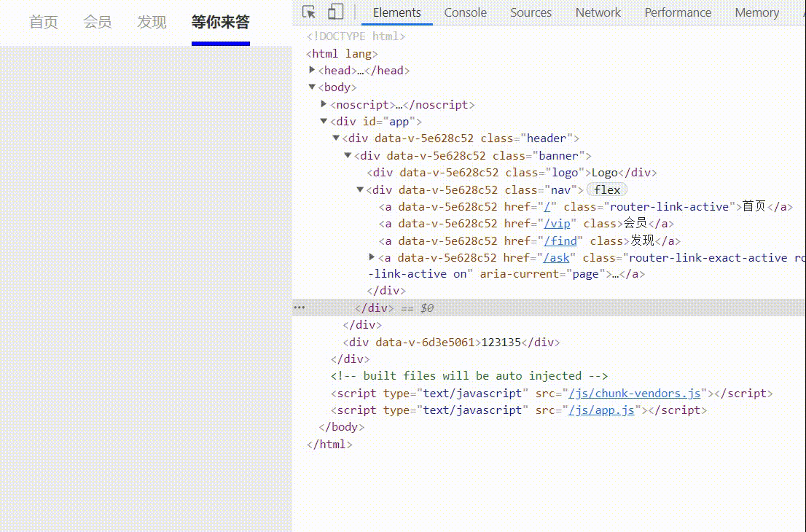Switch to the Console tab
The image size is (806, 532).
pos(465,12)
